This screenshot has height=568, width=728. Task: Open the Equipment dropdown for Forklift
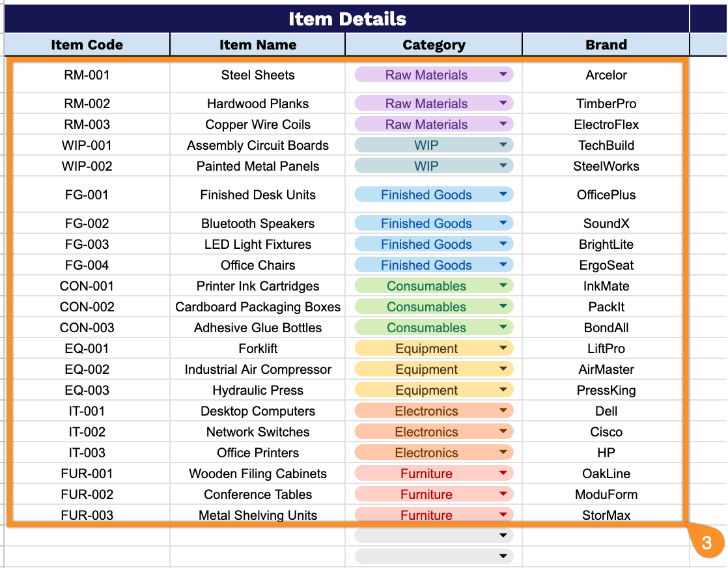pyautogui.click(x=503, y=348)
